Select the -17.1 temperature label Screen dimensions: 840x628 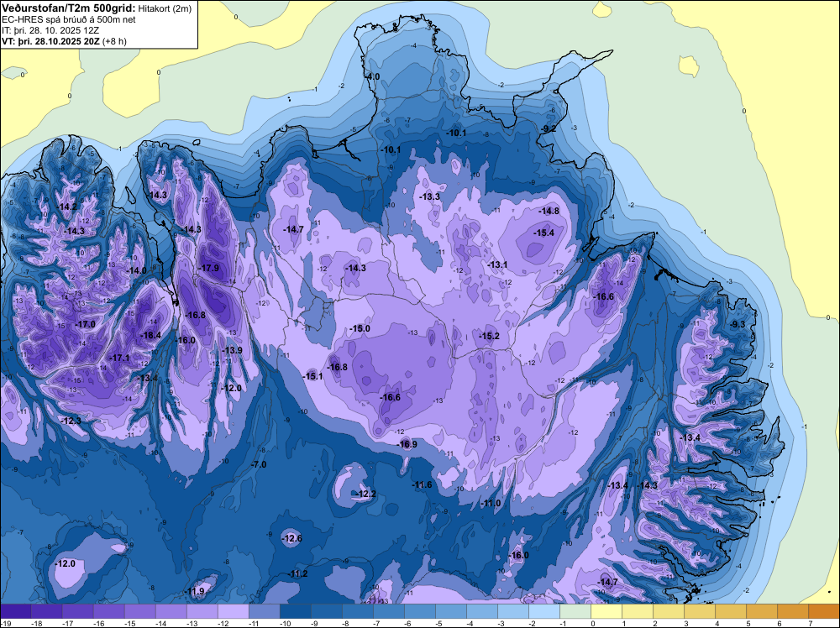(x=119, y=358)
